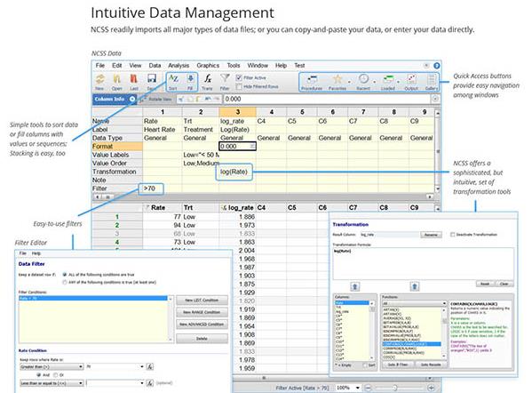Open the Help menu in Filter Editor
This screenshot has height=393, width=532.
point(36,253)
